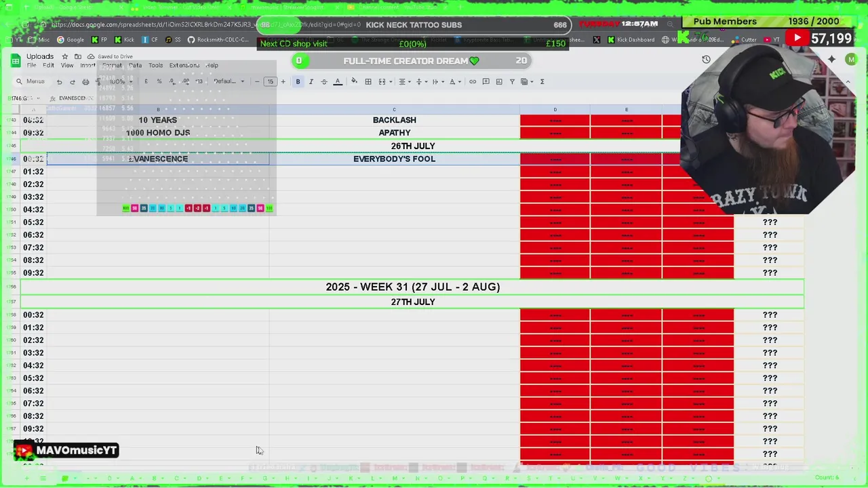Screen dimensions: 868x488
Task: Open vertical align dropdown
Action: pyautogui.click(x=420, y=81)
